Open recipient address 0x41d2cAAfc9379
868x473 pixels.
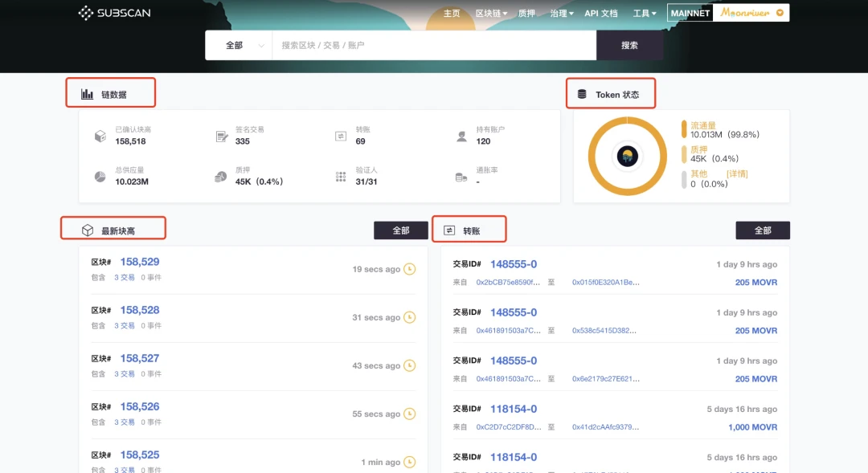[x=606, y=426]
